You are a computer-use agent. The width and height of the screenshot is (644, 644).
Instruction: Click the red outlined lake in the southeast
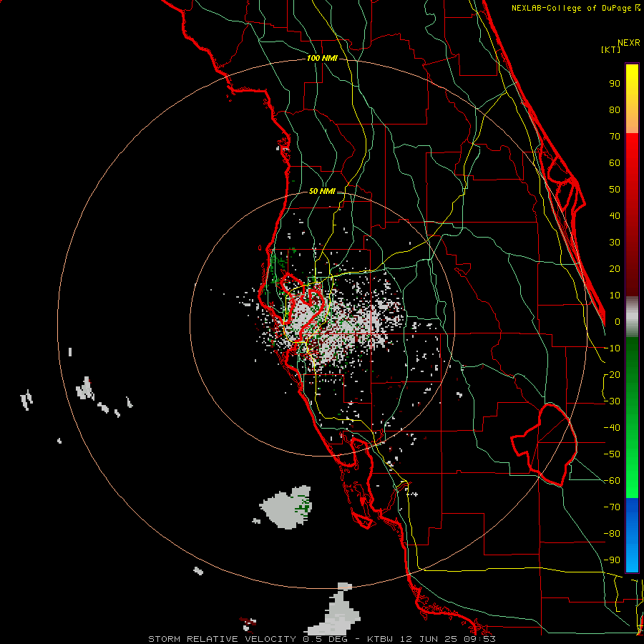545,444
